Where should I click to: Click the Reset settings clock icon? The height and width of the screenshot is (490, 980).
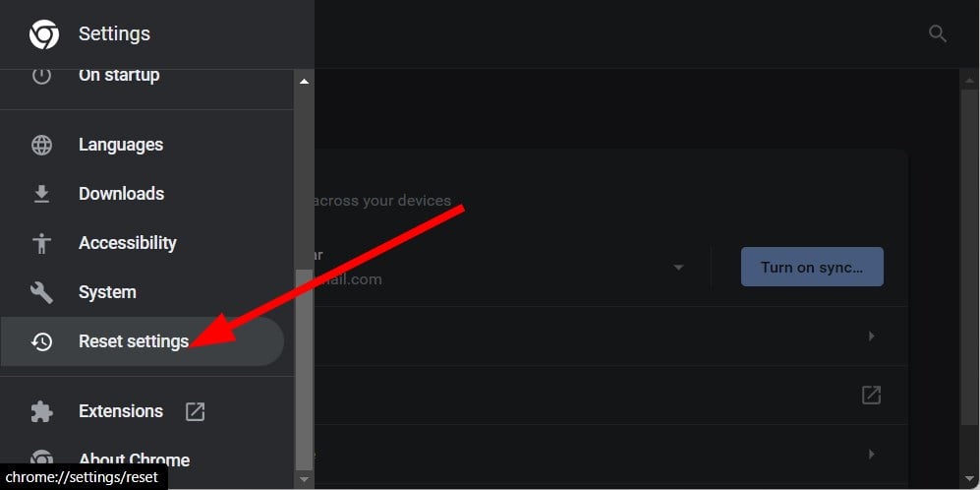(x=41, y=341)
